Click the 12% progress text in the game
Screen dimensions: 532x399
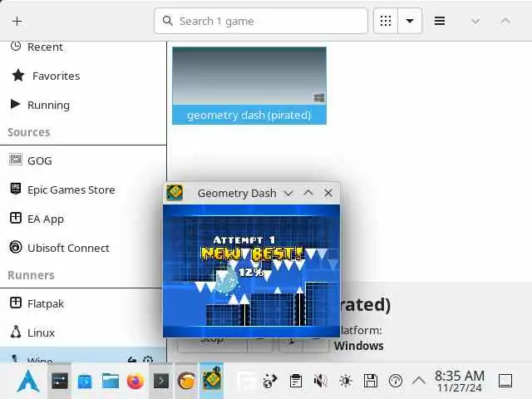(250, 272)
